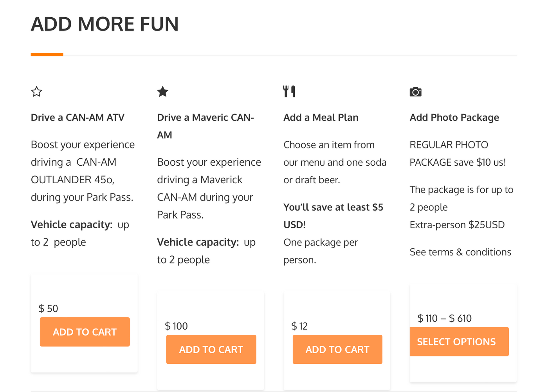Click the $ 110 – $ 610 price range
Screen dimensions: 548x392
[x=445, y=318]
